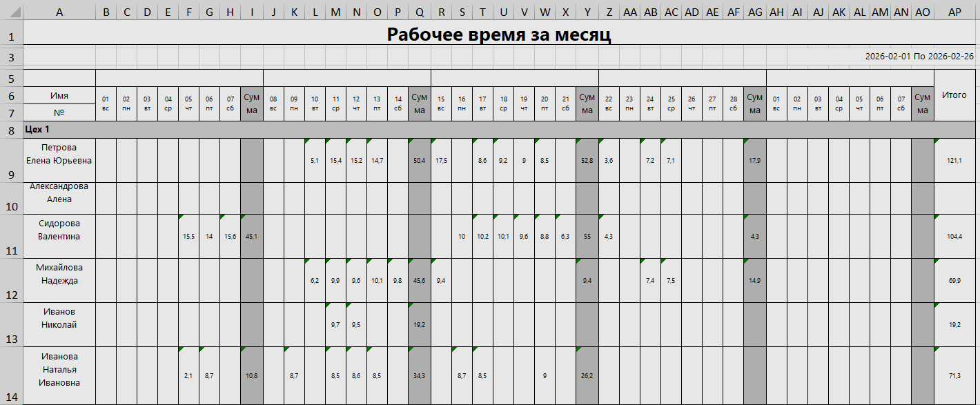Click the Иванов Николай name cell
980x405 pixels.
[x=59, y=318]
